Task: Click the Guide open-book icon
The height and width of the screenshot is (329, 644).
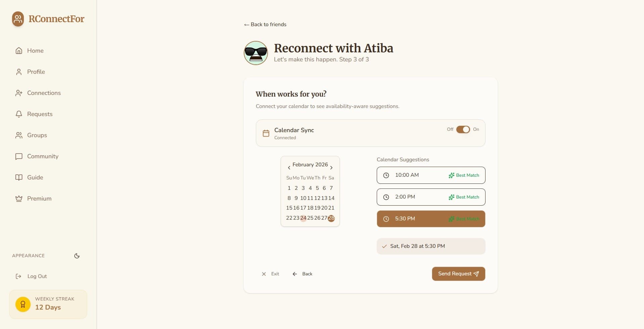Action: click(19, 177)
